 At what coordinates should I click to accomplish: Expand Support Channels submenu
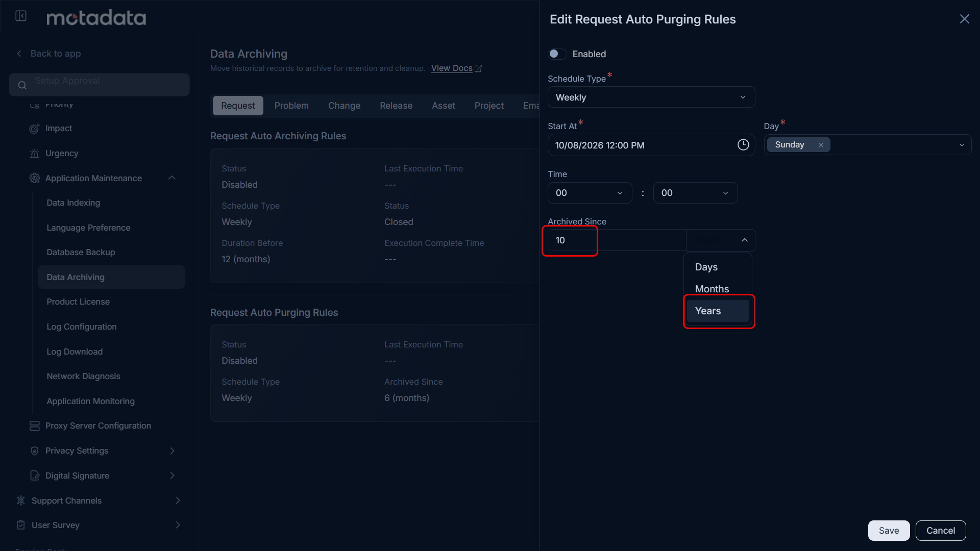click(178, 500)
